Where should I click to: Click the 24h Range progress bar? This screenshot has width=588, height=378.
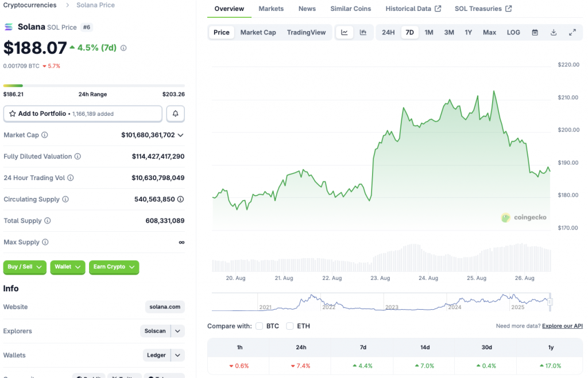click(94, 86)
